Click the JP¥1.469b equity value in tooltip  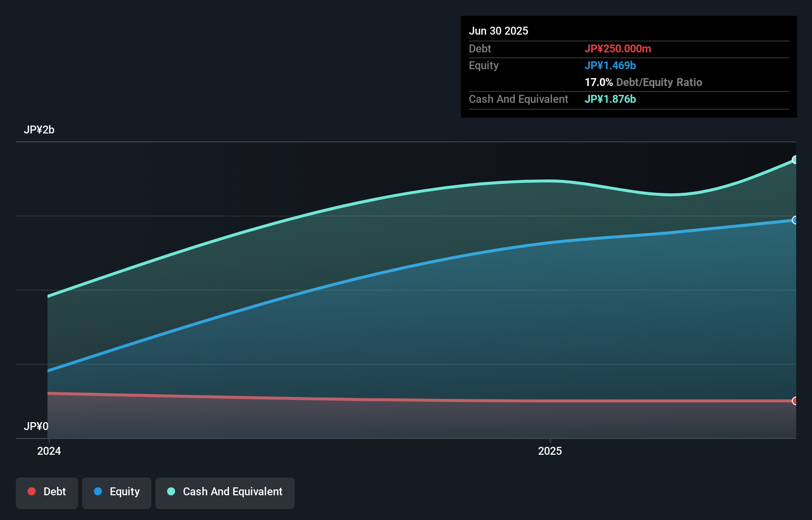[x=610, y=65]
